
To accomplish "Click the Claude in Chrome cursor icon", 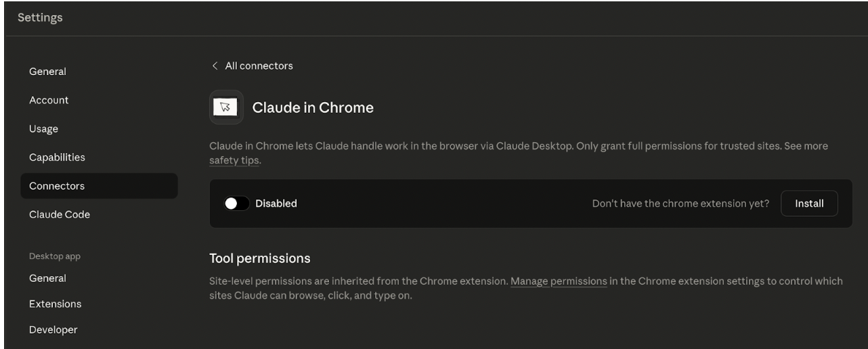I will 226,108.
